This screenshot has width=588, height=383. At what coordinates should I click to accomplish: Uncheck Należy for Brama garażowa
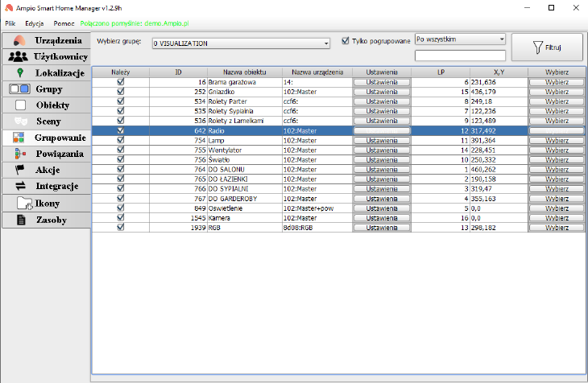tap(120, 82)
